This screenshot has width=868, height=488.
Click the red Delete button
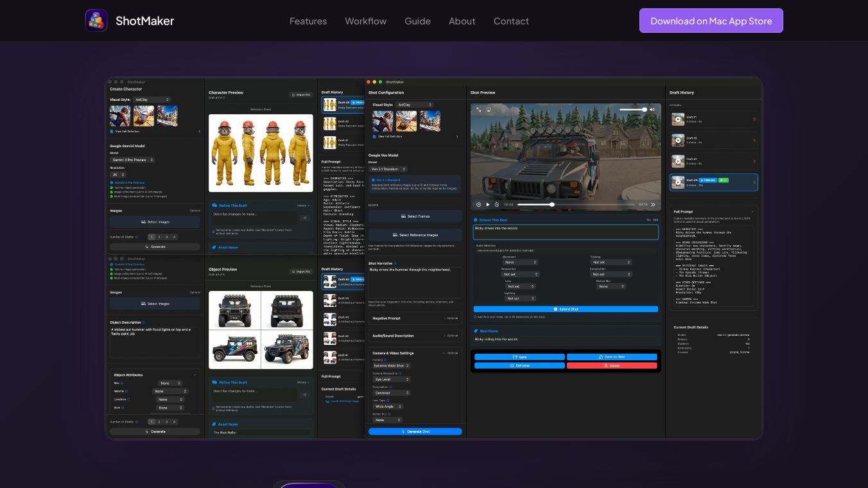click(x=612, y=365)
